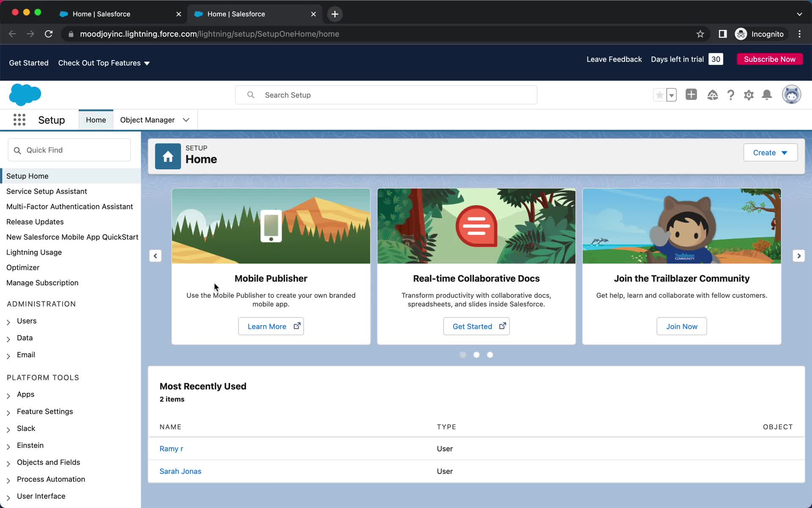Open the Ramy r user record
The height and width of the screenshot is (508, 812).
tap(171, 449)
